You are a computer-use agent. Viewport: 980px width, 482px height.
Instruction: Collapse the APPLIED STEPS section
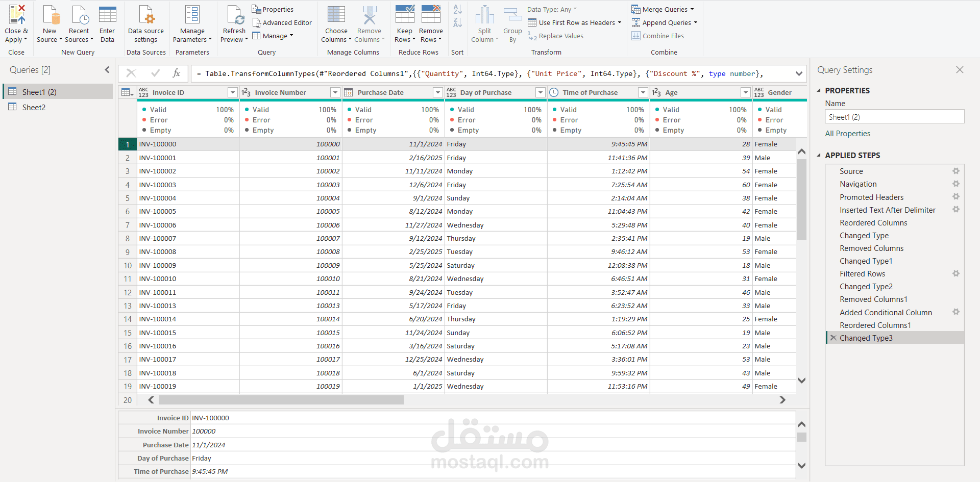point(819,156)
